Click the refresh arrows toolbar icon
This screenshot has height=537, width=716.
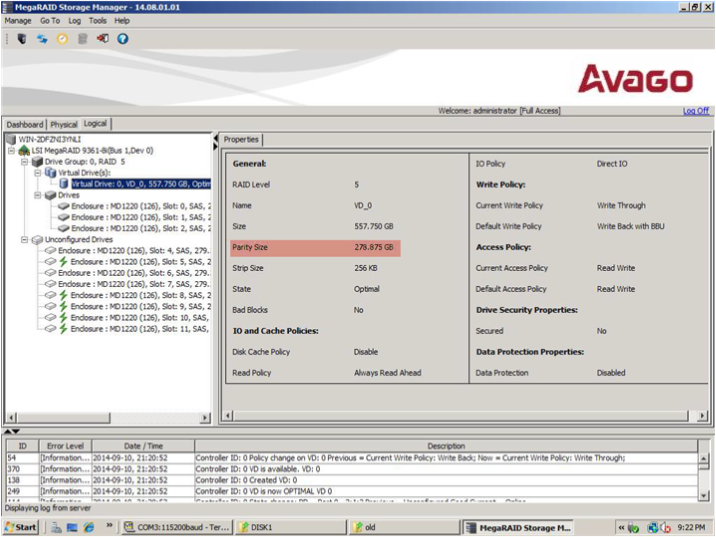click(x=42, y=39)
